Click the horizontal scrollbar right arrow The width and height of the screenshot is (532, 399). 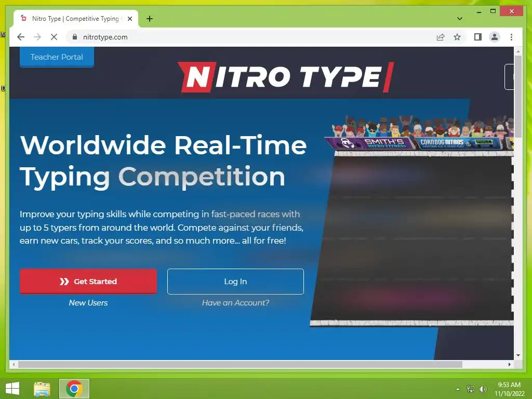pos(510,364)
